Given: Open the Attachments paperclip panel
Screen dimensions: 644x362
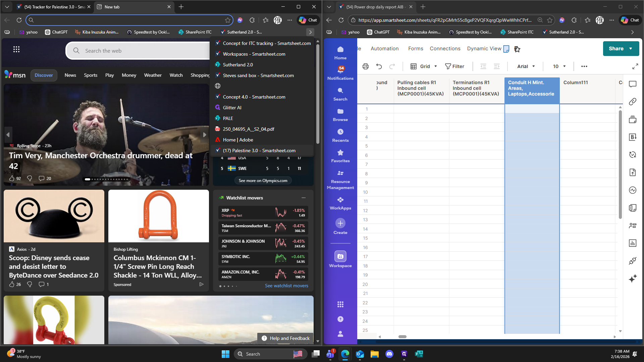Looking at the screenshot, I should pos(633,102).
